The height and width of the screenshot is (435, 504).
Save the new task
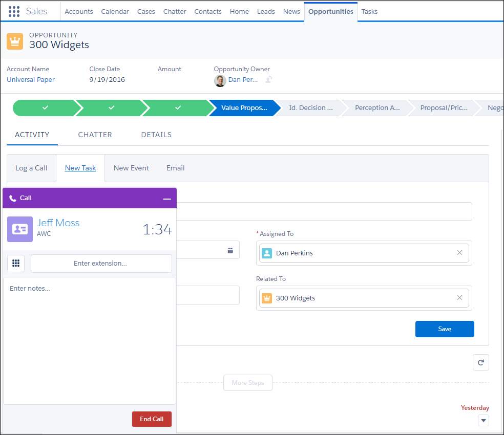tap(444, 329)
